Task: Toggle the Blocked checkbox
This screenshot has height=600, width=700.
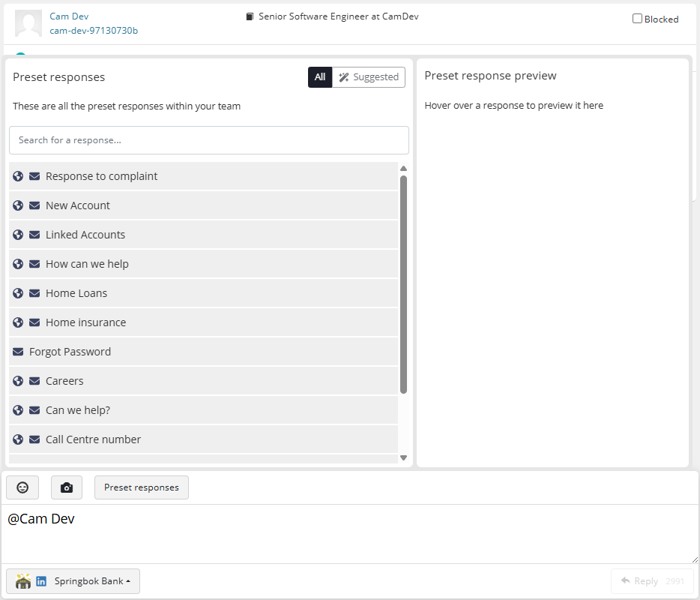Action: point(637,19)
